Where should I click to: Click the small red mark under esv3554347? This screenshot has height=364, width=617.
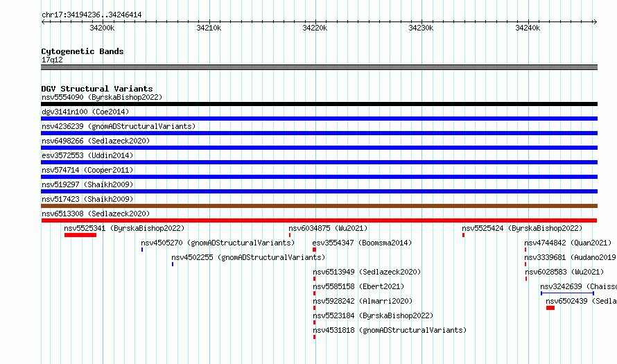(x=315, y=250)
